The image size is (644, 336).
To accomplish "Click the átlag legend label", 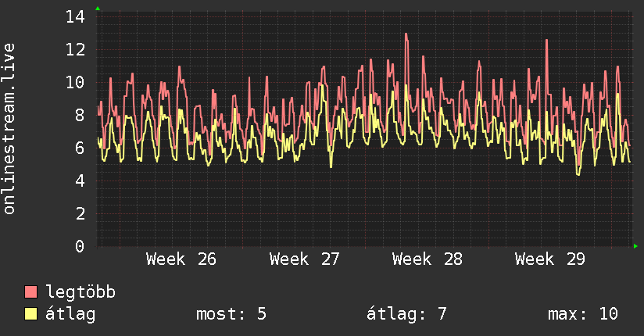I will click(70, 315).
